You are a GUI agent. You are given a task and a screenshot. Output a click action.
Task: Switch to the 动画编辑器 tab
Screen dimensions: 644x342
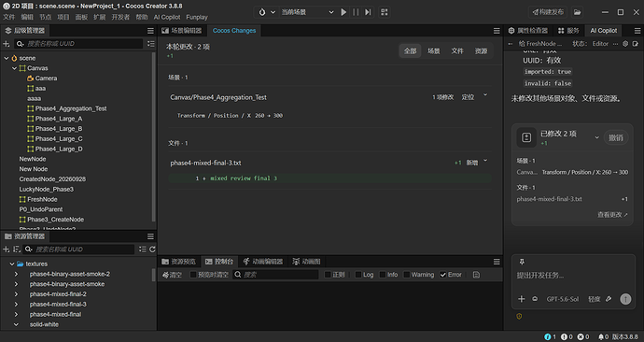pyautogui.click(x=263, y=262)
